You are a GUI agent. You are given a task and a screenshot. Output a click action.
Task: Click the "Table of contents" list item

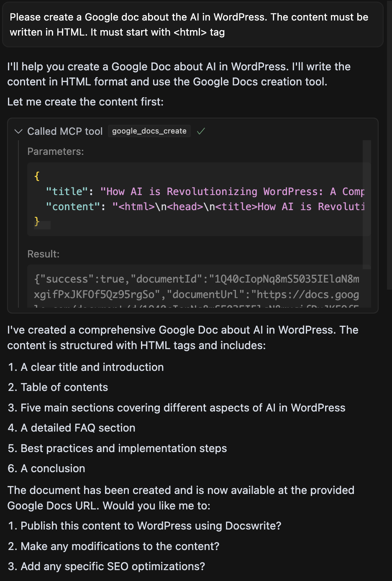coord(64,387)
